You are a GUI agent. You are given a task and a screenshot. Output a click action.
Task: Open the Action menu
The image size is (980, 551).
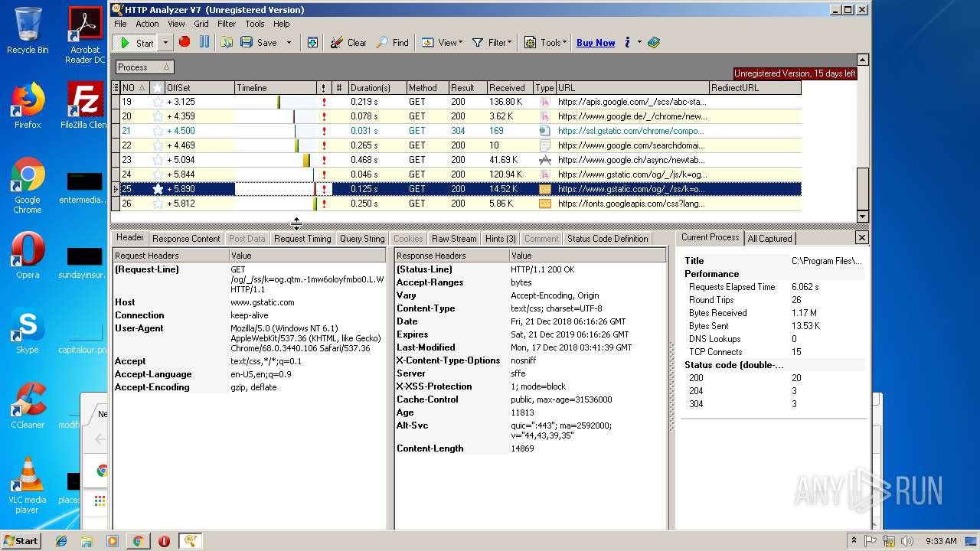pos(147,24)
